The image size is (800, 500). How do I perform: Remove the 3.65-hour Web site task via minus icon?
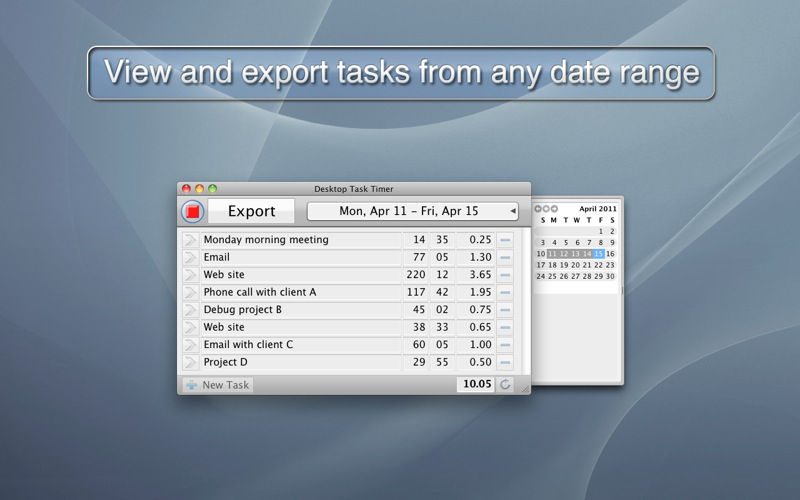(x=505, y=274)
